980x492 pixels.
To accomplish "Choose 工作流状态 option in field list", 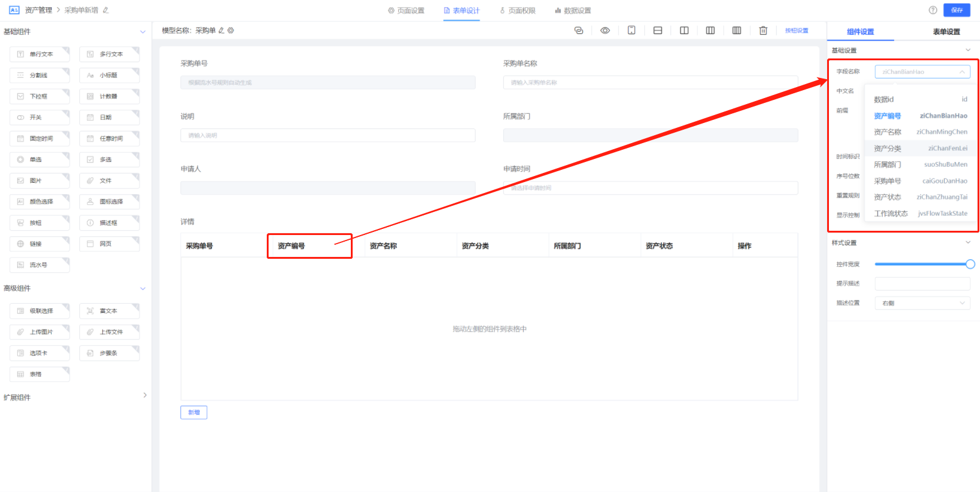I will [x=920, y=214].
